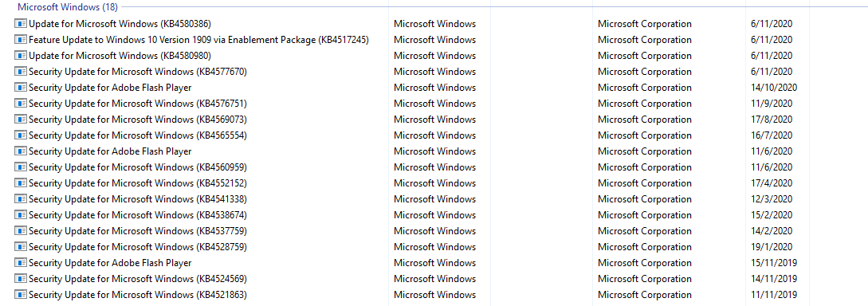This screenshot has height=306, width=868.
Task: Click the 6/11/2020 date in KB4517245 row
Action: pos(772,40)
